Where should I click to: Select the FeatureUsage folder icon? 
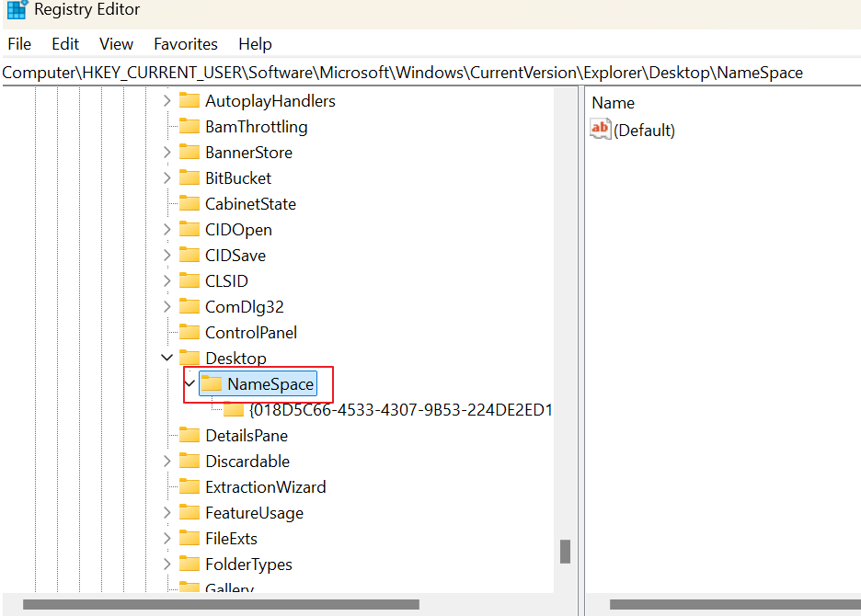[189, 512]
